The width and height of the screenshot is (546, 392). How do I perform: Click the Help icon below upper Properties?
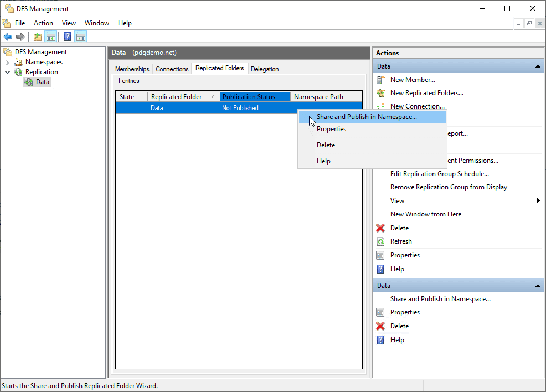click(380, 269)
